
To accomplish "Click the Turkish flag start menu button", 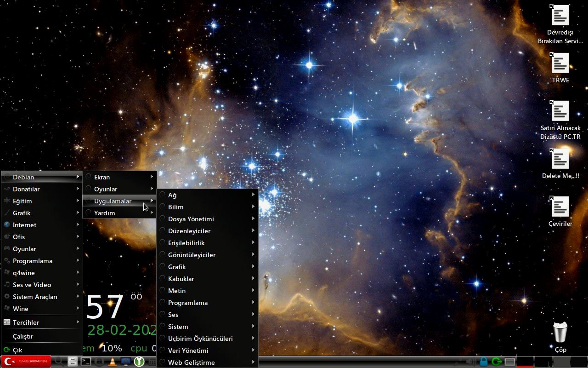I will (26, 362).
